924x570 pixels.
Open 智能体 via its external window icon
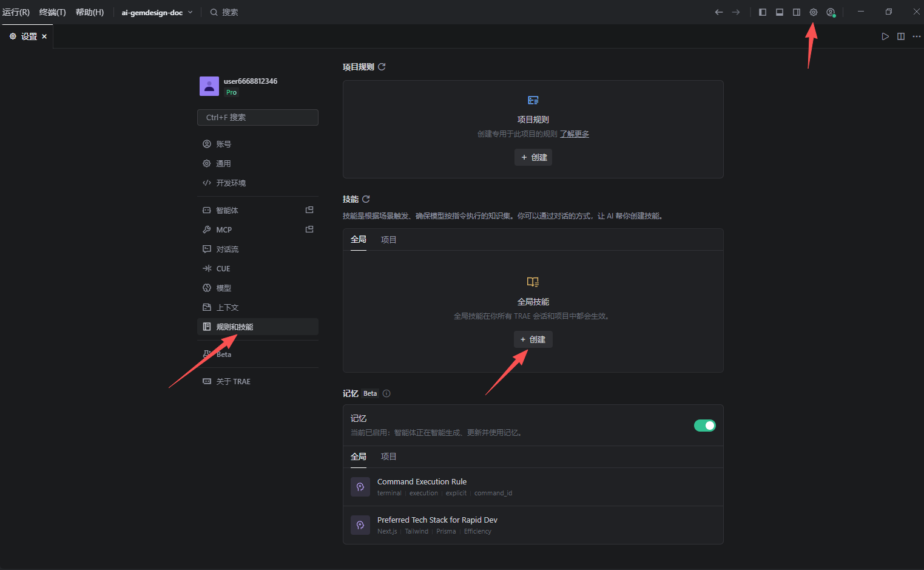(x=309, y=210)
